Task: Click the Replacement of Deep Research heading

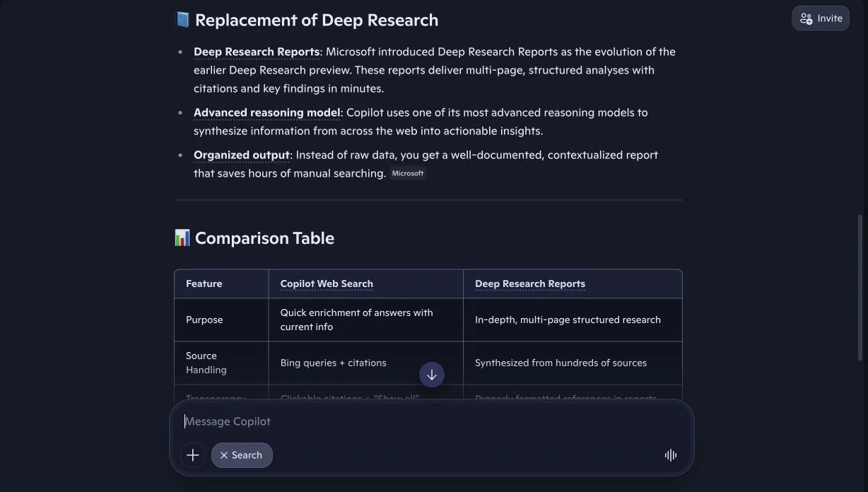Action: tap(317, 20)
